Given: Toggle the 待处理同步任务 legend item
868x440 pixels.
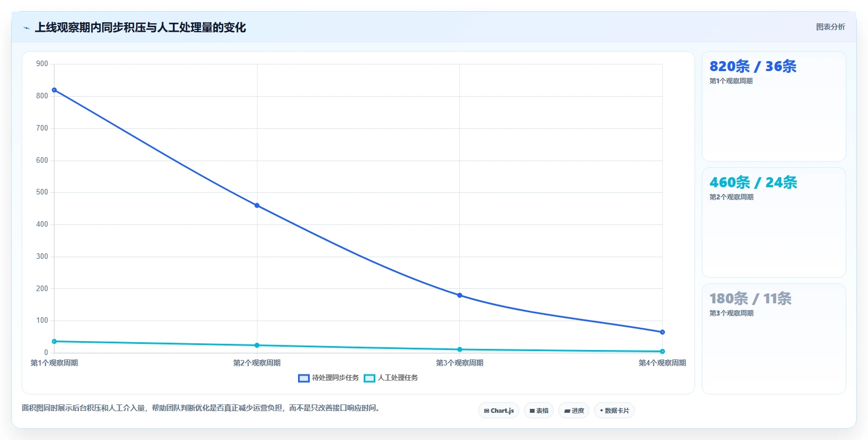Looking at the screenshot, I should (329, 378).
